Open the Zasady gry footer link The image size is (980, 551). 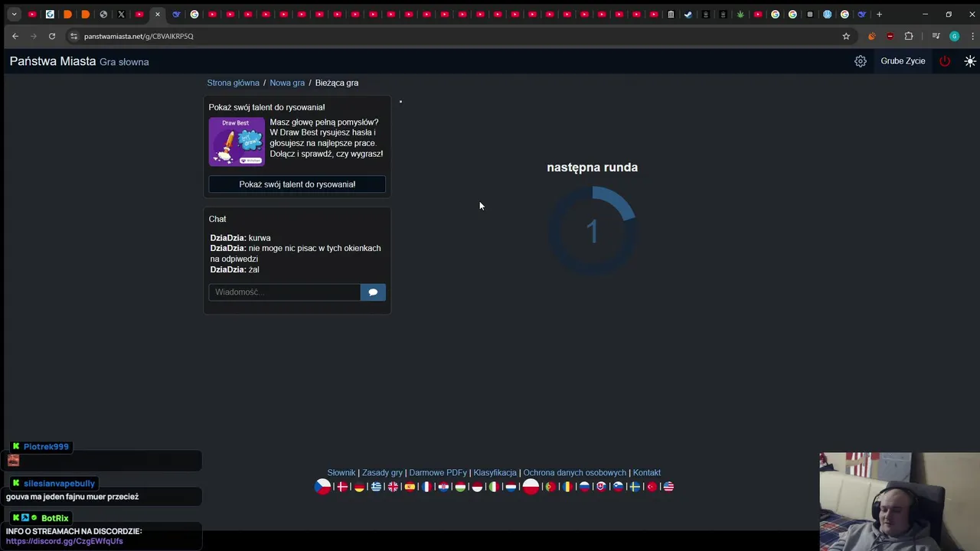382,473
